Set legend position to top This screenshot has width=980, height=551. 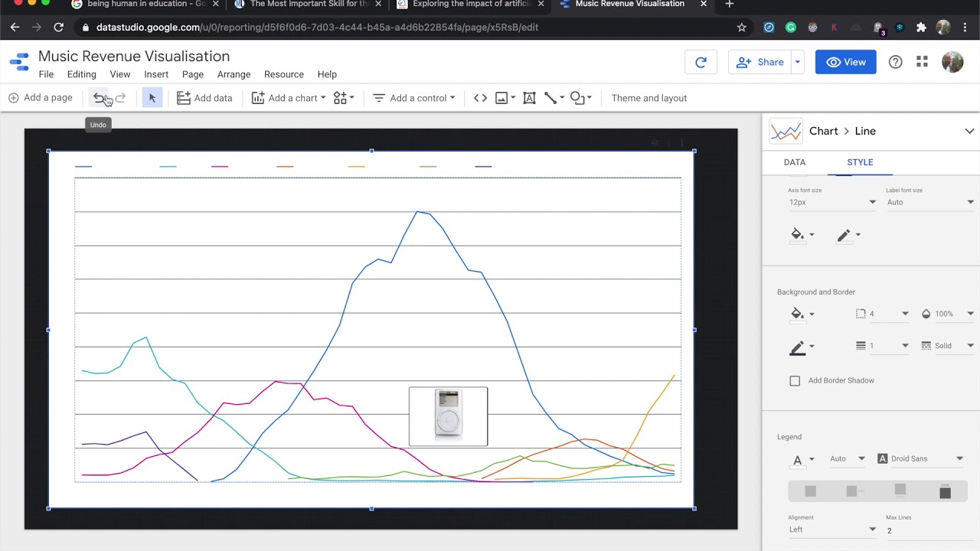tap(945, 491)
